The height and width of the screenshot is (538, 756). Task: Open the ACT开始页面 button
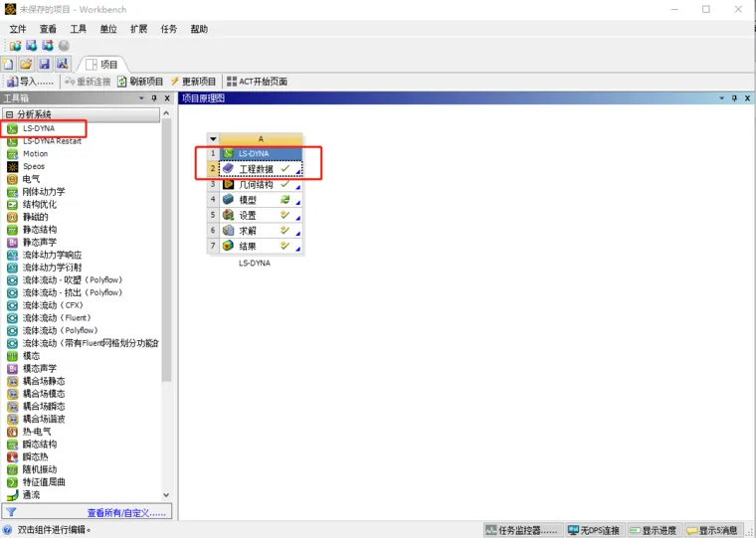point(257,82)
